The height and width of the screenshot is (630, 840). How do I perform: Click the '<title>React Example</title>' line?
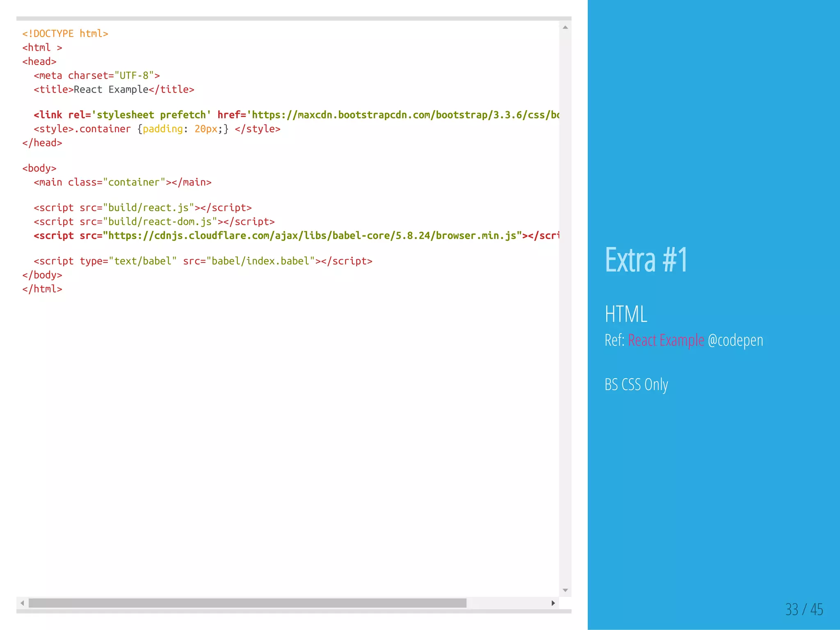coord(114,89)
